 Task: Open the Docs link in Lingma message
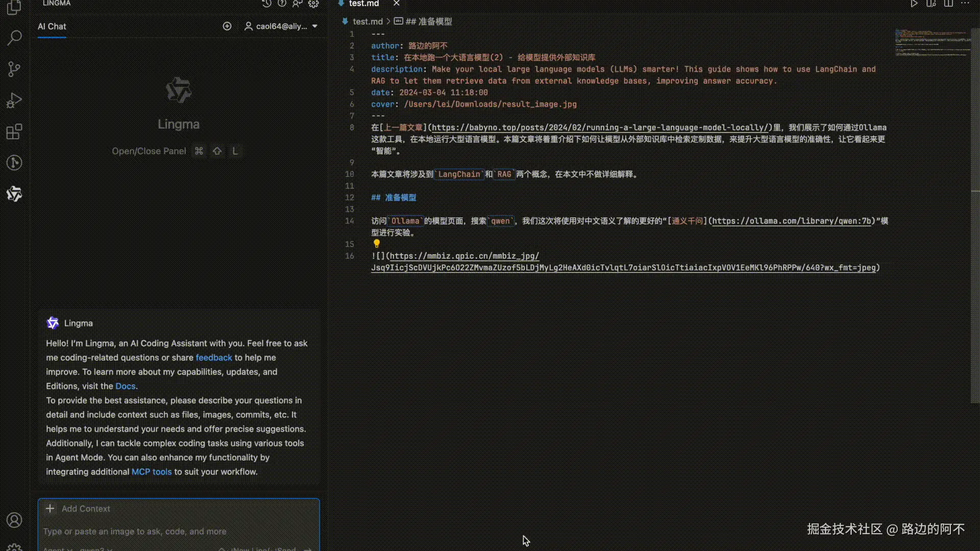click(126, 386)
